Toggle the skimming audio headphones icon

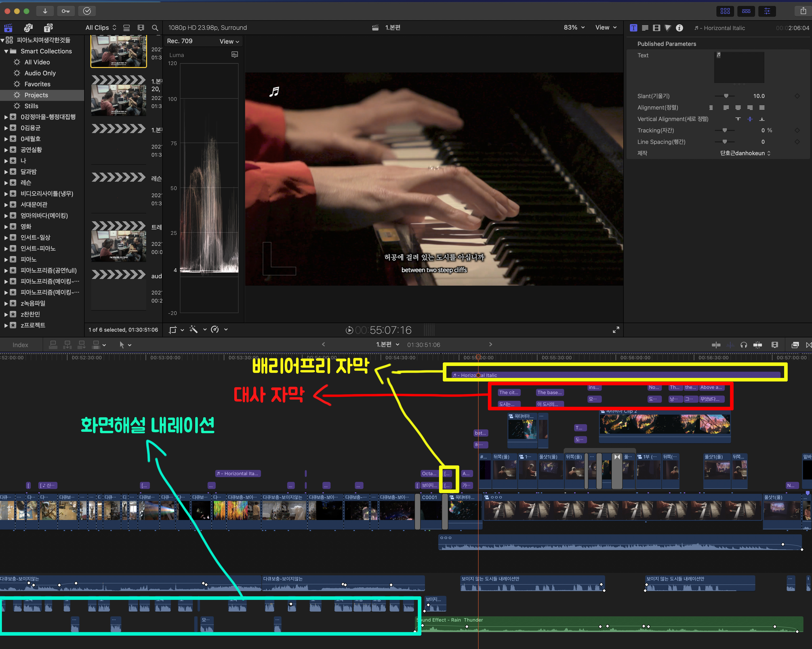(x=743, y=345)
